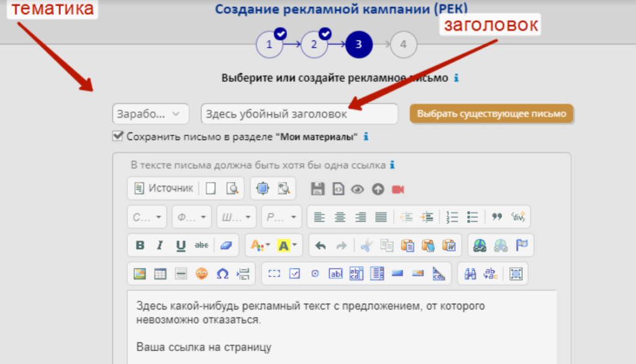636x364 pixels.
Task: Insert a bulleted list
Action: [472, 217]
